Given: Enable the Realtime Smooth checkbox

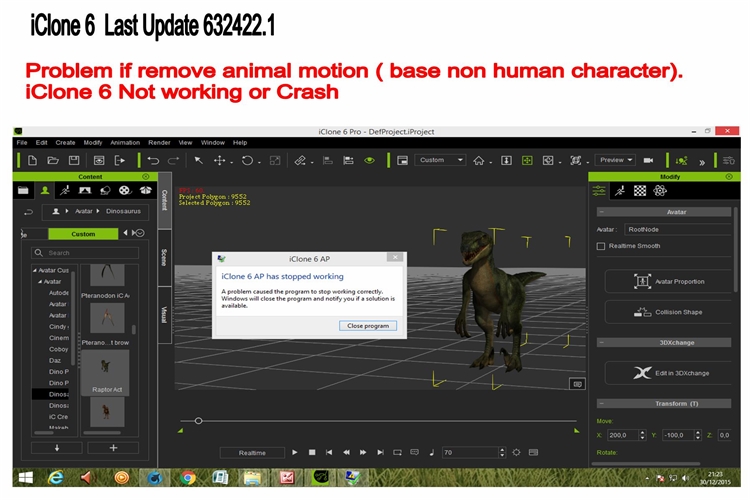Looking at the screenshot, I should [x=601, y=245].
